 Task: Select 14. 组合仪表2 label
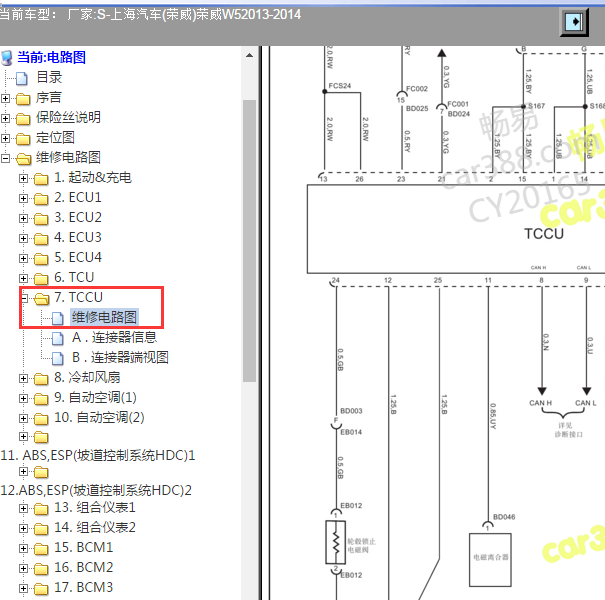[95, 528]
